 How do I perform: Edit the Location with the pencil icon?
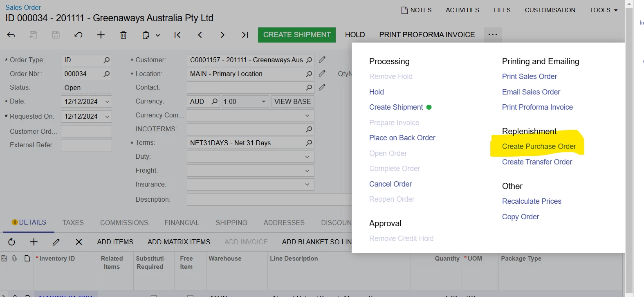tap(322, 74)
